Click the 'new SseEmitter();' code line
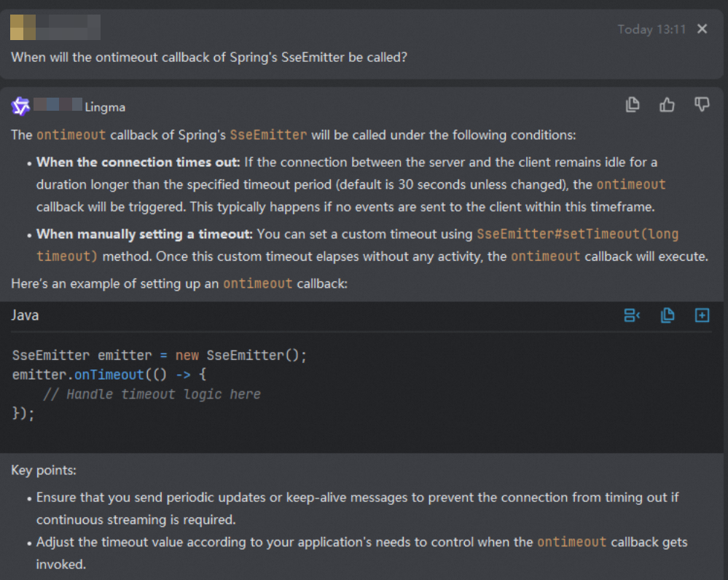 pos(160,356)
